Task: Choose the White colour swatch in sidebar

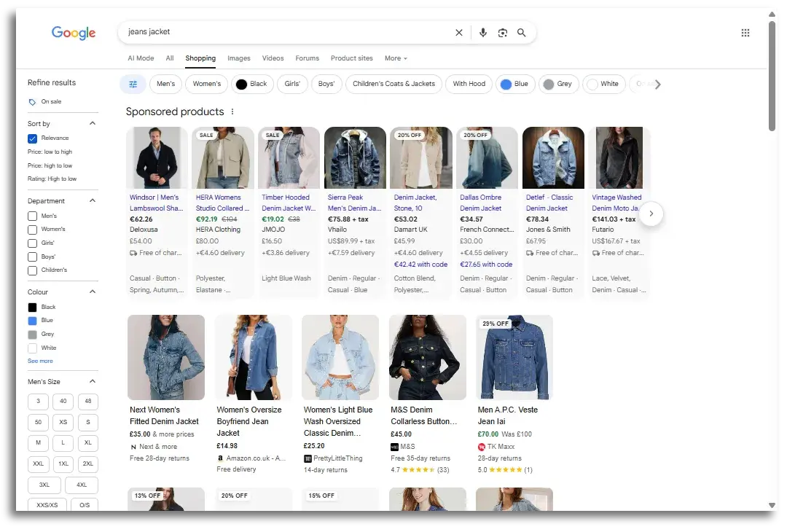Action: tap(32, 348)
